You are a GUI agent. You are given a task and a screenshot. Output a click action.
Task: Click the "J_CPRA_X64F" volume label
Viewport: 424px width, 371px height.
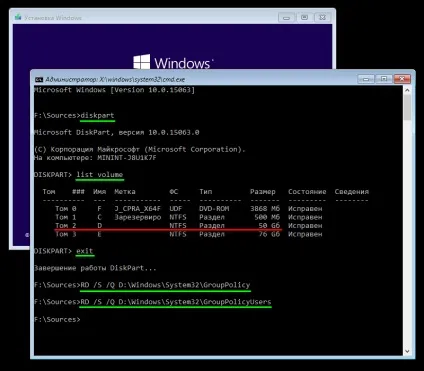point(137,209)
